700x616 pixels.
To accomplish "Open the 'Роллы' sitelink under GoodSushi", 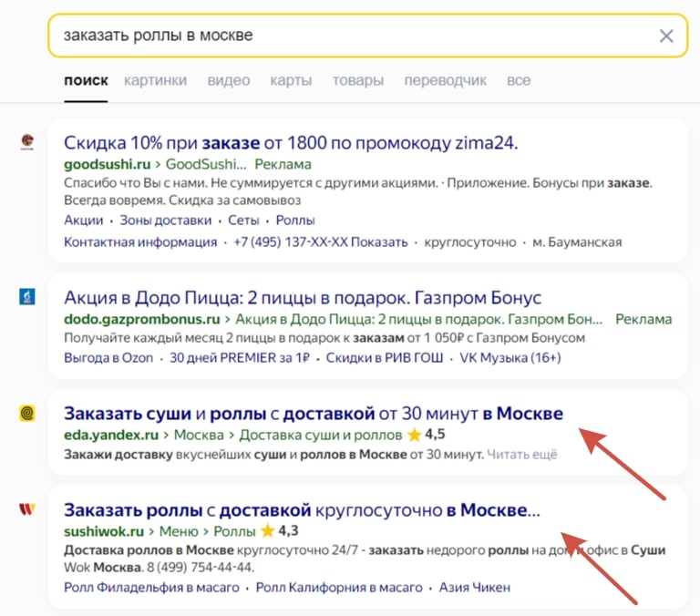I will [x=295, y=221].
